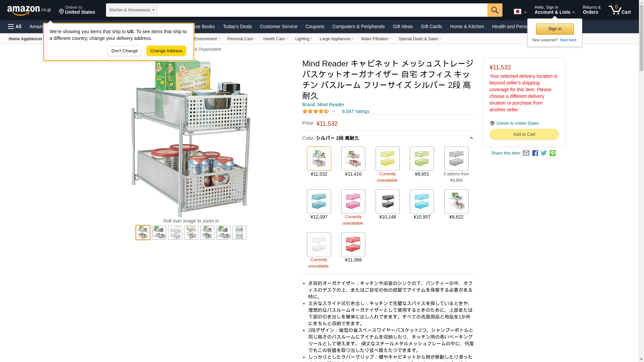Open the Personal Care submenu
This screenshot has height=362, width=644.
click(x=241, y=39)
